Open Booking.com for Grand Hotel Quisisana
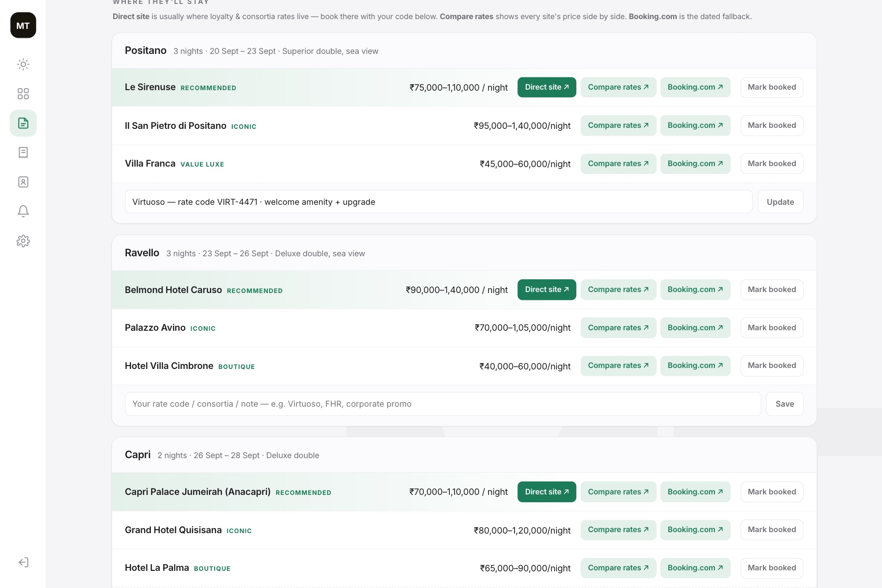Viewport: 882px width, 588px height. [695, 530]
